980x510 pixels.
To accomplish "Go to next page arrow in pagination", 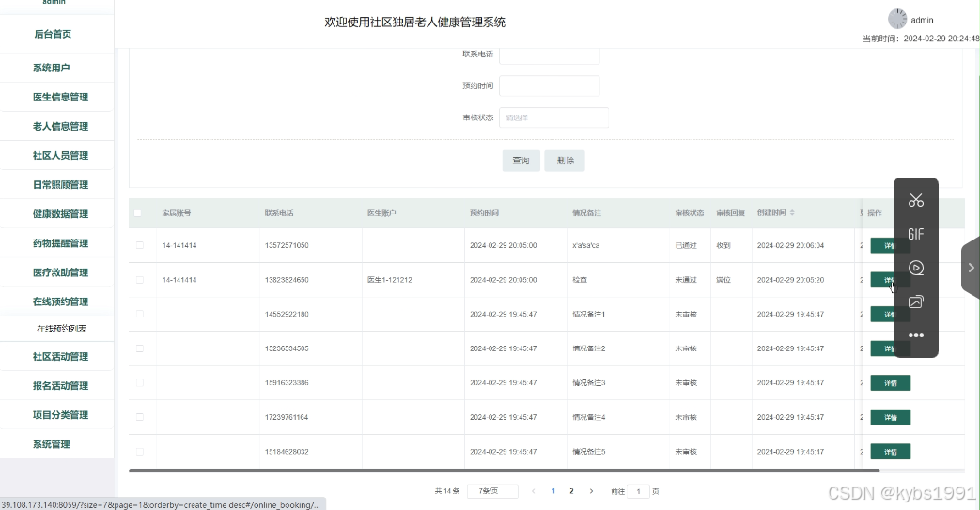I will [591, 491].
